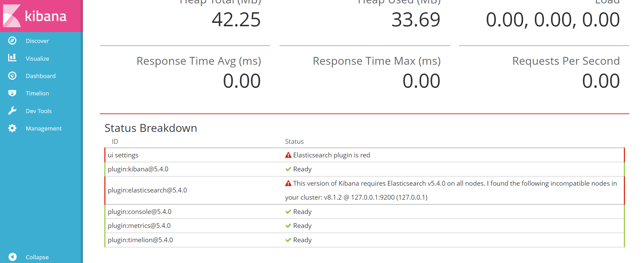Click the 0.00 value under Response Time Max
Image resolution: width=644 pixels, height=263 pixels.
(422, 81)
